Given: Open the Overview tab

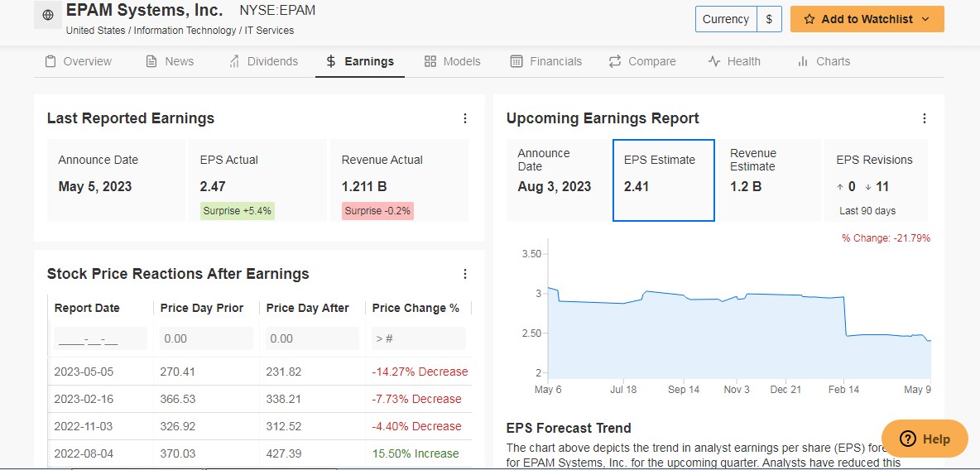Looking at the screenshot, I should [x=79, y=61].
